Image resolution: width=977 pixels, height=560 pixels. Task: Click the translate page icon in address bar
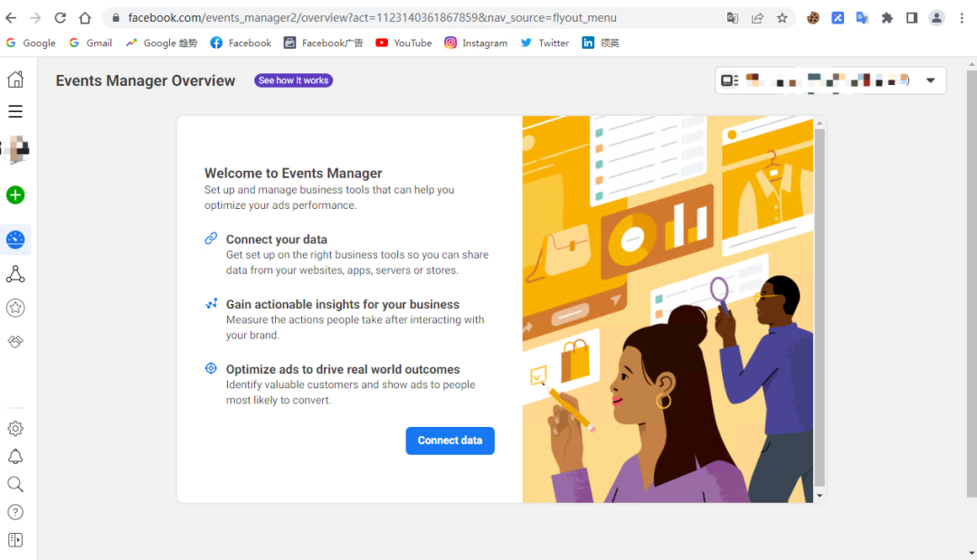tap(733, 18)
